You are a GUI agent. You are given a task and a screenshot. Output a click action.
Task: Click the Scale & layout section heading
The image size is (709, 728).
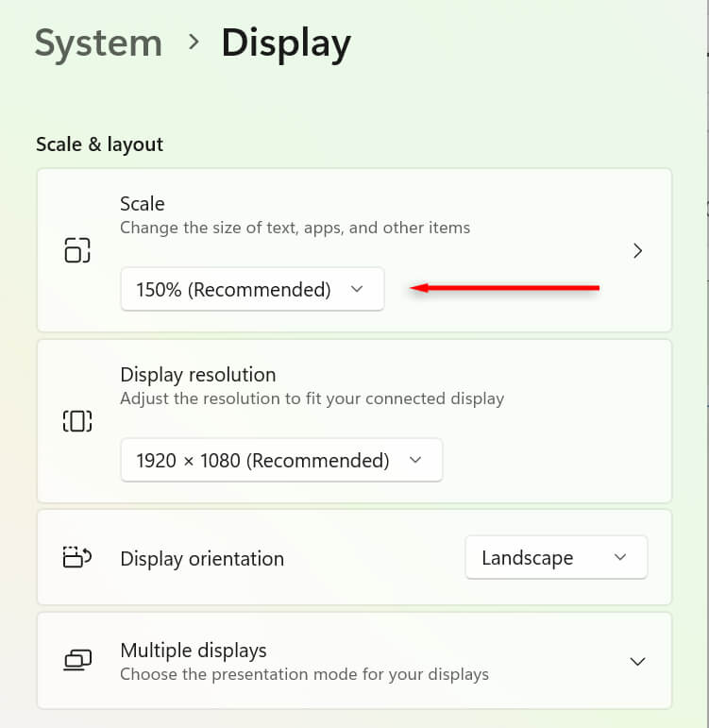99,144
